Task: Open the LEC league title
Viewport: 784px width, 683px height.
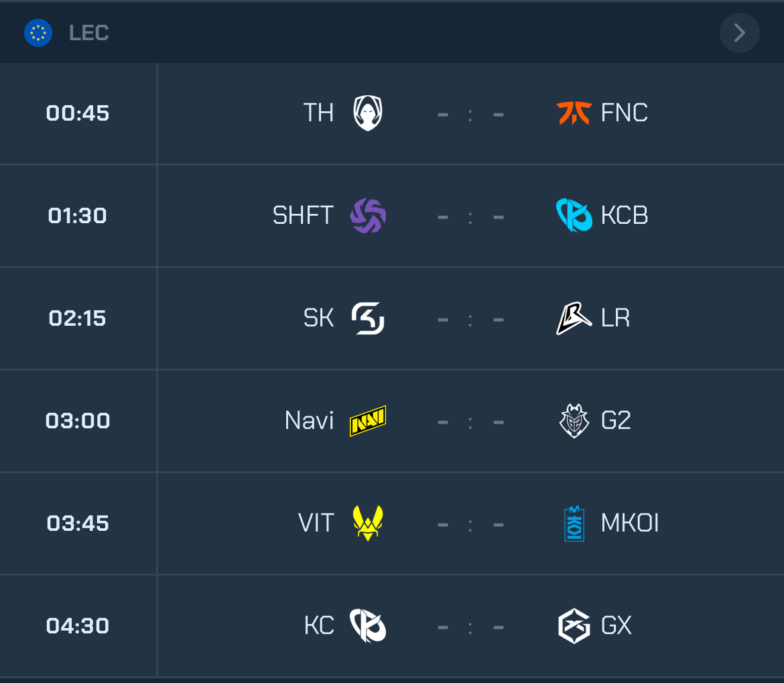Action: point(89,33)
